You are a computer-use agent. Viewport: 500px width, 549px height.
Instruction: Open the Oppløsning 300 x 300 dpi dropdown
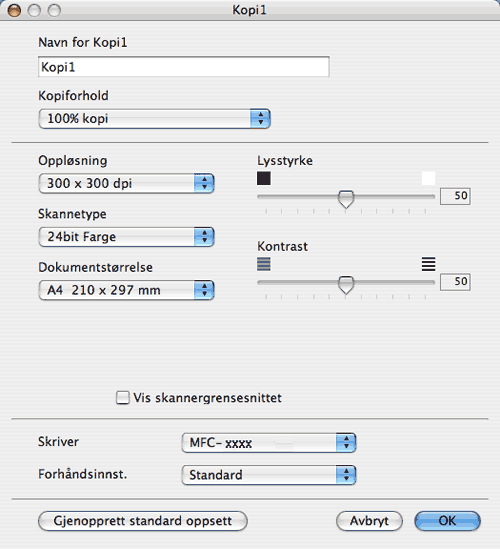tap(126, 183)
